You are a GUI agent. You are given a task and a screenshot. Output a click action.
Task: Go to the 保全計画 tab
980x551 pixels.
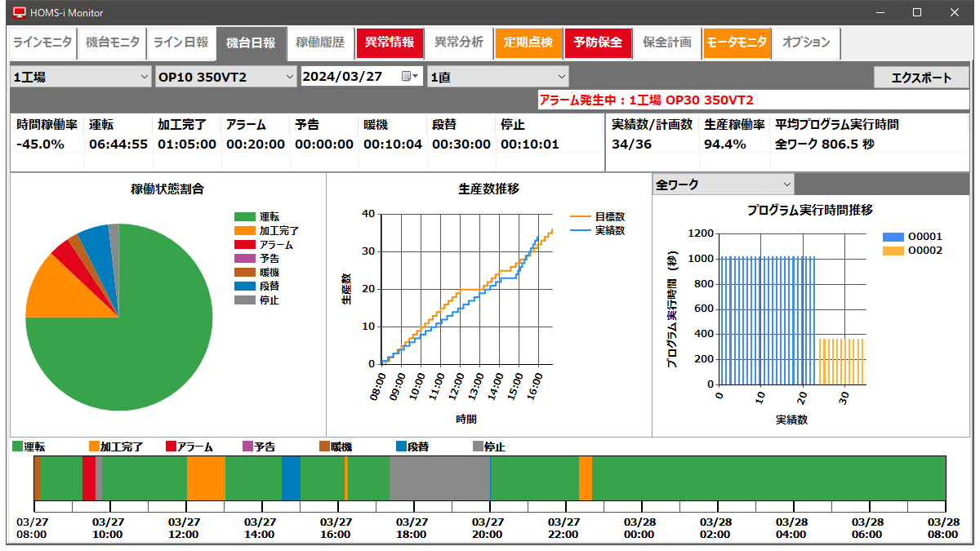coord(667,42)
